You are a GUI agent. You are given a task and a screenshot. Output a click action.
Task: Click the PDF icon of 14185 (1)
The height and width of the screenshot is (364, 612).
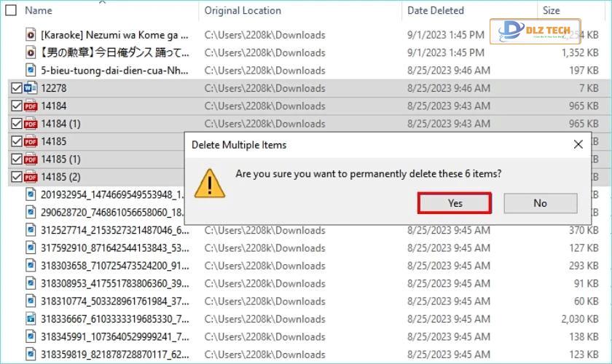click(x=31, y=159)
